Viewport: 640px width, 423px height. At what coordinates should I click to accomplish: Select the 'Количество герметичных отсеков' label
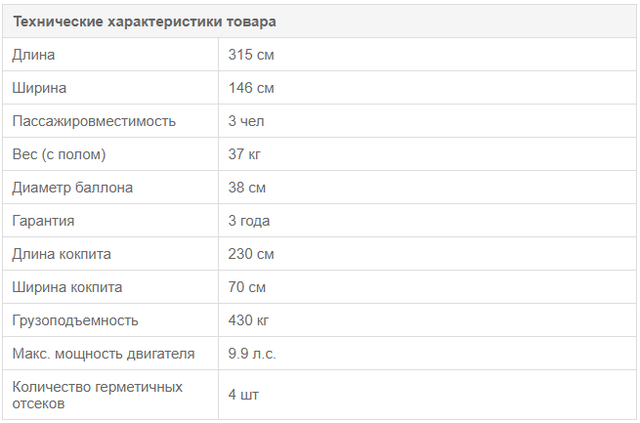tap(97, 395)
